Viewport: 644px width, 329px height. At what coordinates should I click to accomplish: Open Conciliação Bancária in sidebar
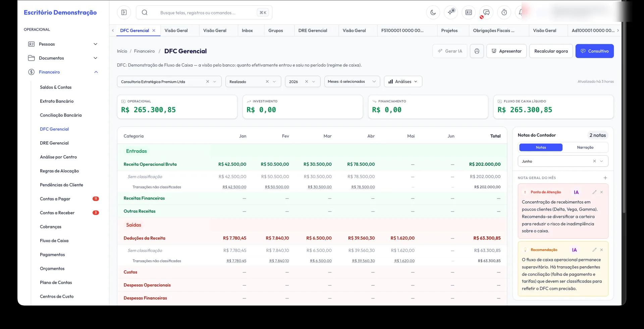pos(61,115)
